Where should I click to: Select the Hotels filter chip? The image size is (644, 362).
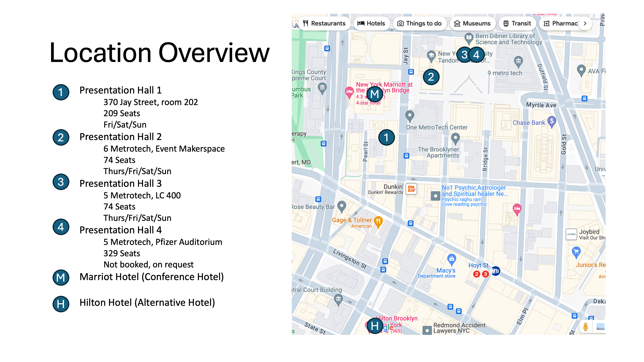pyautogui.click(x=371, y=24)
